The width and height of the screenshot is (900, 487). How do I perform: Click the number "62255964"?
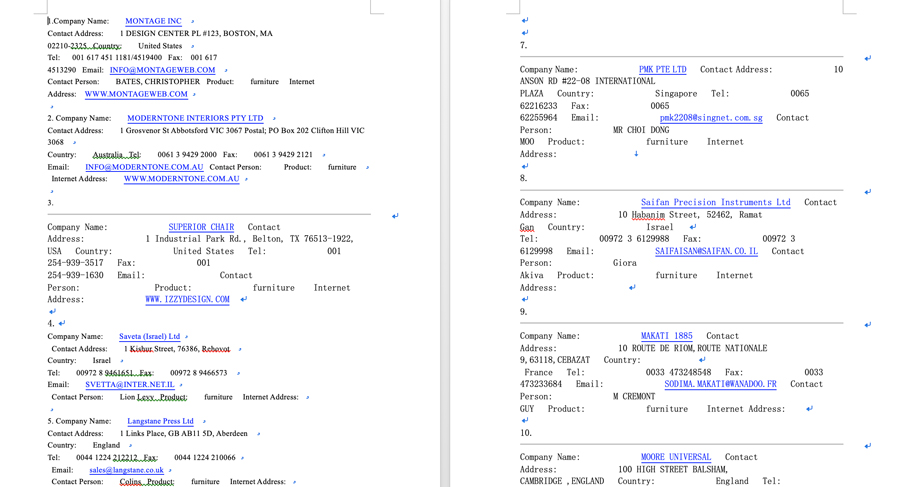pos(538,118)
